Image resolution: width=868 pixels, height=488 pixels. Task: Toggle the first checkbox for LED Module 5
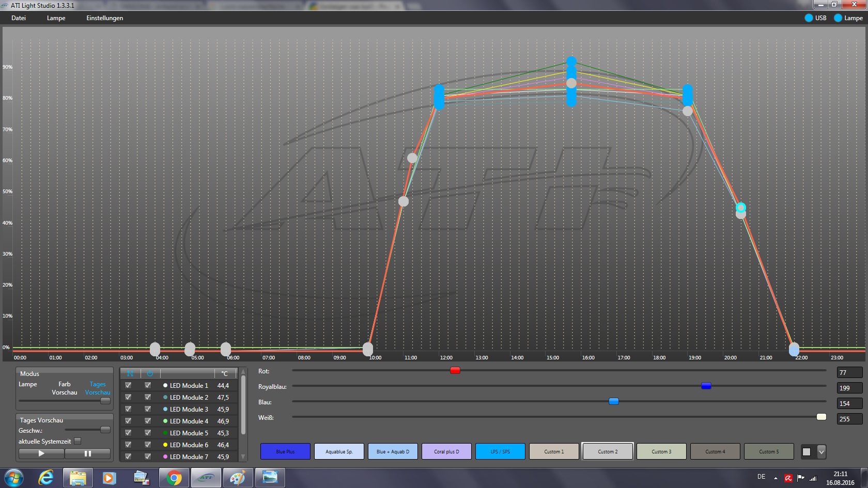pos(128,433)
